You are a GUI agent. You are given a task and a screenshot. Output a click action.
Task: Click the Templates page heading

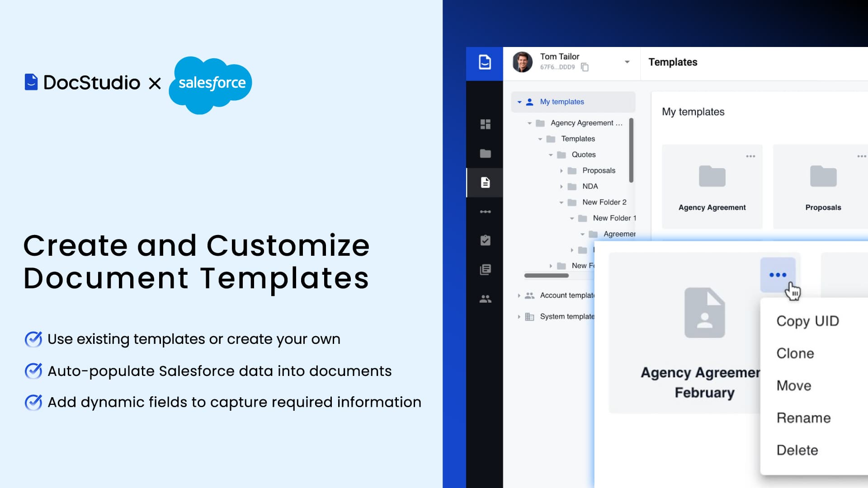(x=673, y=62)
